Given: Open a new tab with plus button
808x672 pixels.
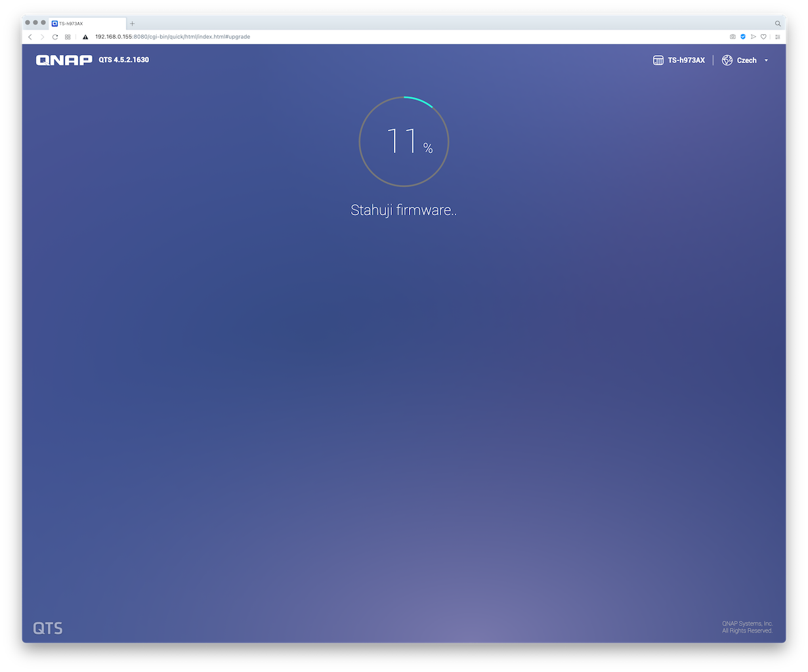Looking at the screenshot, I should coord(132,24).
